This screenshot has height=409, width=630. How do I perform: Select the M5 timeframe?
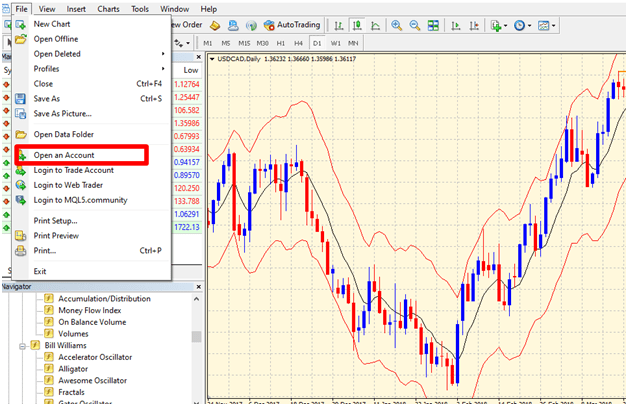pyautogui.click(x=226, y=43)
